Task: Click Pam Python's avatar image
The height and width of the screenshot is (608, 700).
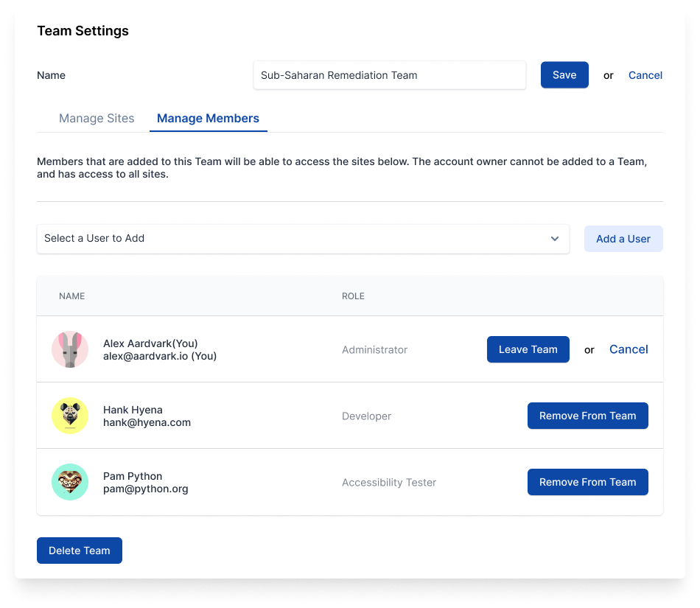Action: point(70,482)
